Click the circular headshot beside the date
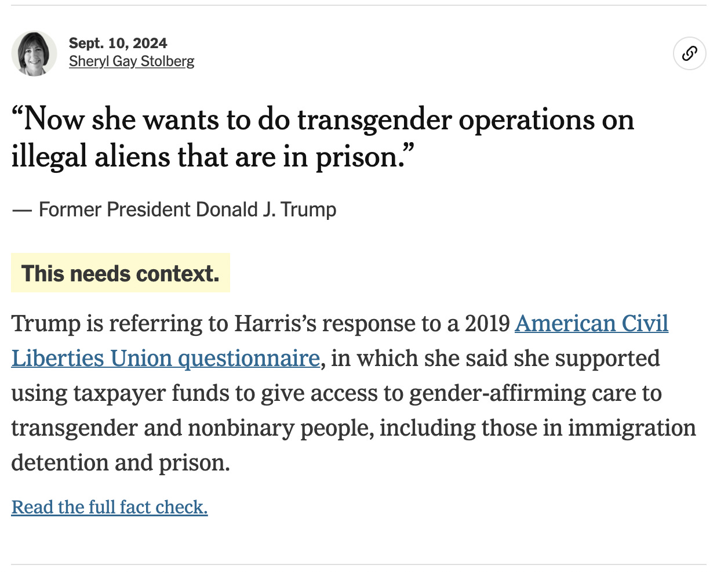 point(34,53)
